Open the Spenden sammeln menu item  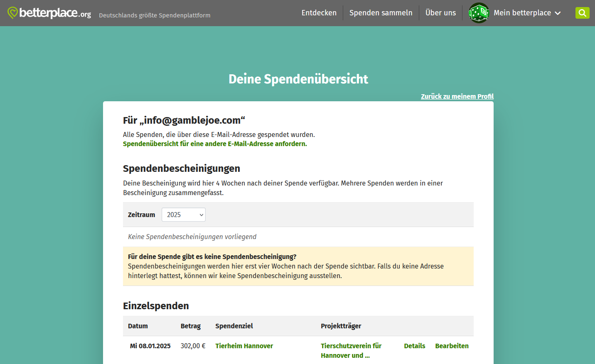click(381, 13)
